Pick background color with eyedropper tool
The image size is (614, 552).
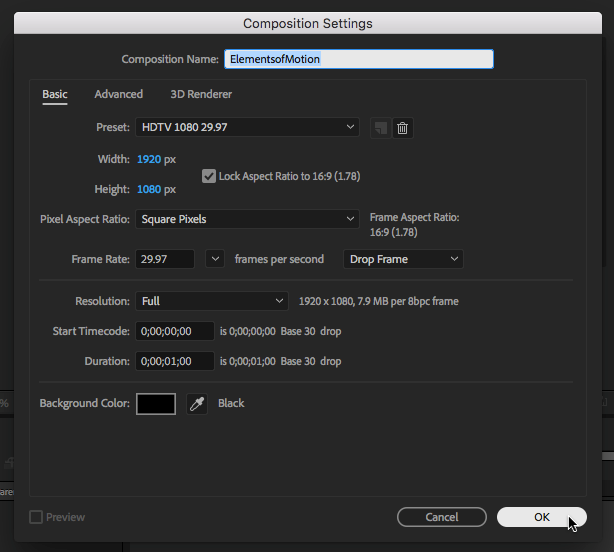pyautogui.click(x=197, y=403)
